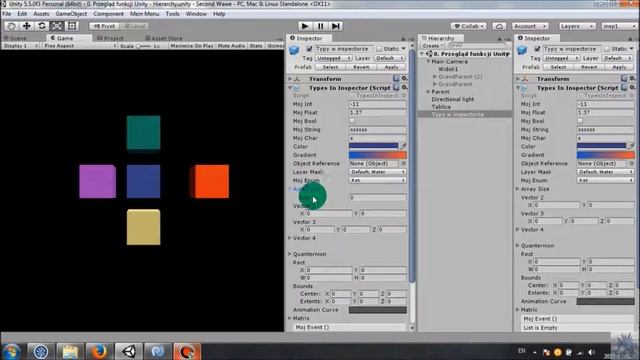
Task: Select the Scale tool in toolbar
Action: pyautogui.click(x=57, y=26)
